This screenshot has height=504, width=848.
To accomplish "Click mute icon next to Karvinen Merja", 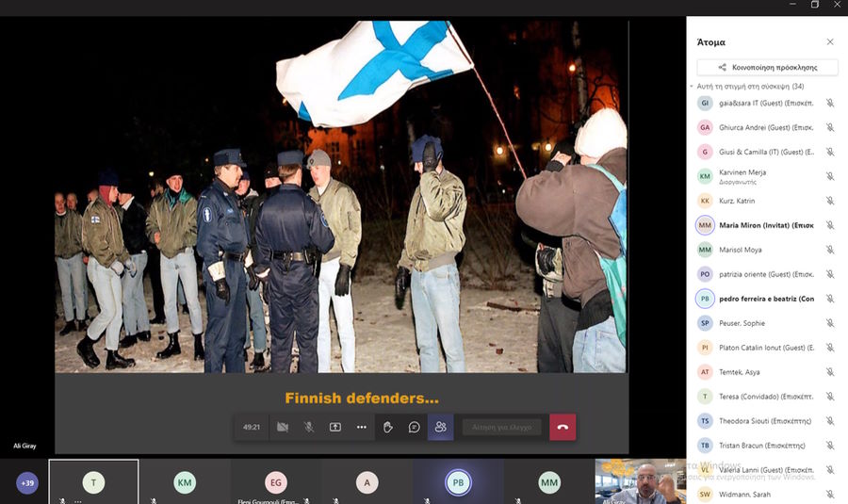I will pyautogui.click(x=830, y=176).
